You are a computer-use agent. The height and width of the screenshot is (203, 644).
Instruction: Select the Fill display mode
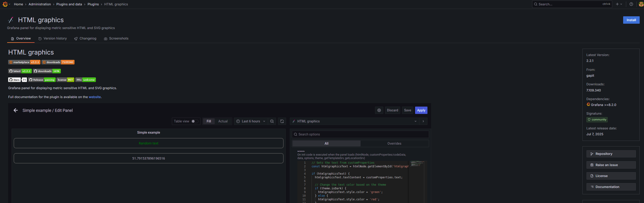point(209,121)
